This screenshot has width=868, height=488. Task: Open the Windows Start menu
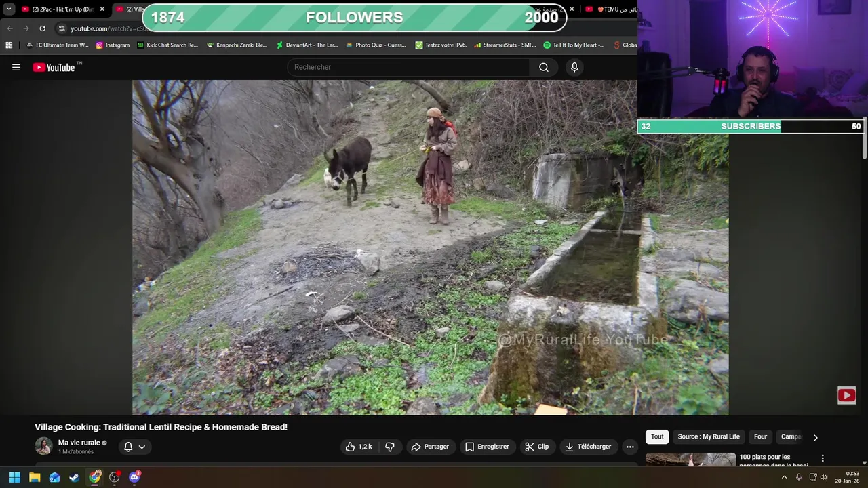coord(14,477)
